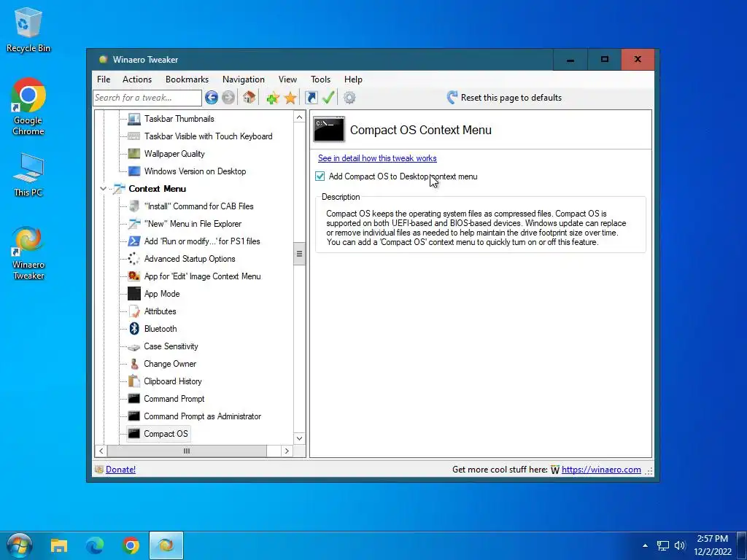Add bookmark with green plus star icon
This screenshot has width=747, height=560.
click(273, 98)
